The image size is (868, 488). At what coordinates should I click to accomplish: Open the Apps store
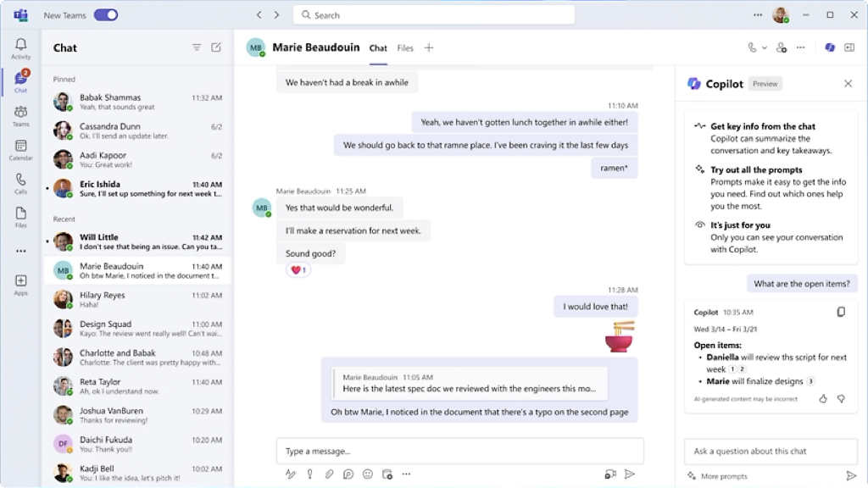coord(21,285)
